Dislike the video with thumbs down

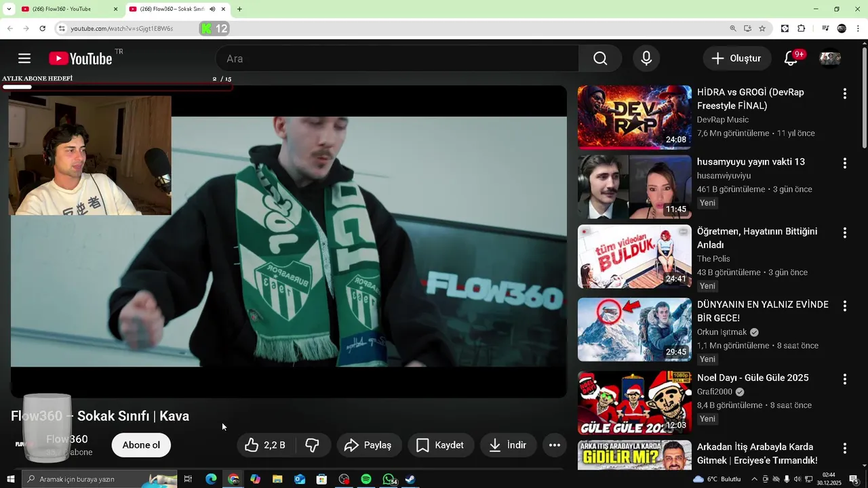(x=313, y=445)
